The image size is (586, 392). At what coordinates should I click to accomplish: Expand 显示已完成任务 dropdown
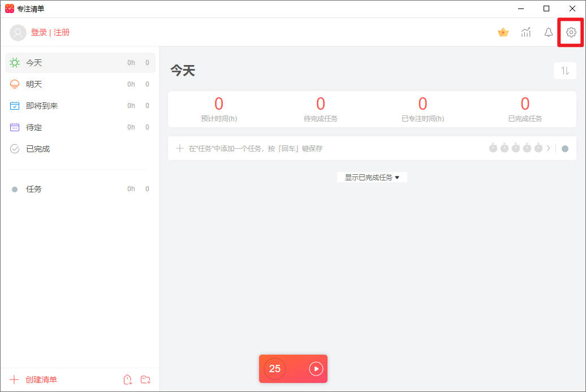coord(372,177)
